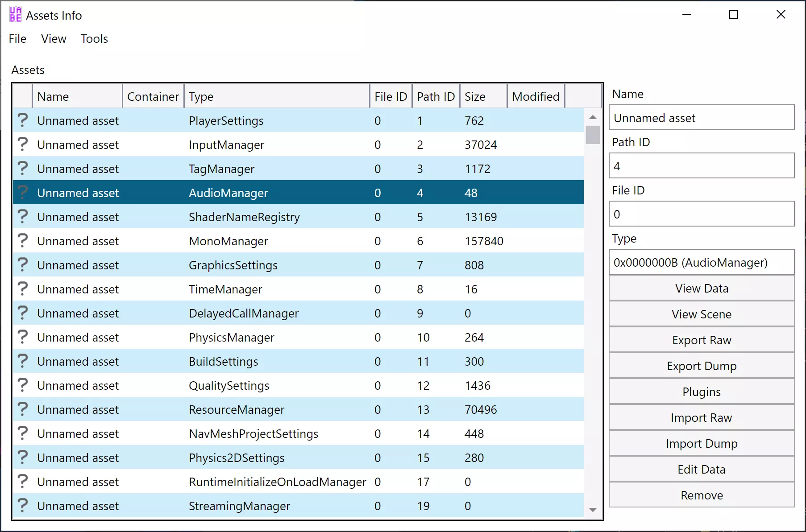The width and height of the screenshot is (806, 532).
Task: Click the question mark icon beside NavMeshProjectSettings
Action: tap(23, 433)
